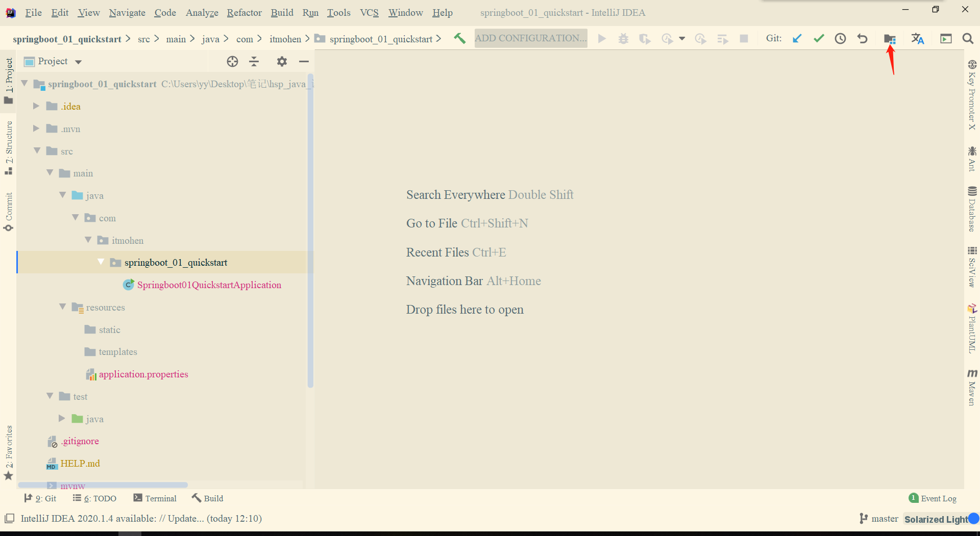Viewport: 980px width, 536px height.
Task: Toggle the 1: Project side tab
Action: 9,81
